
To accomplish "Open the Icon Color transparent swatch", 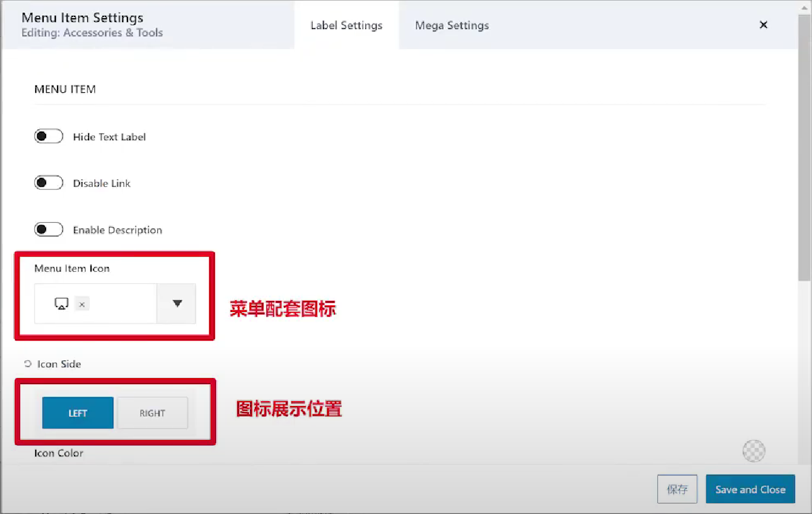I will pyautogui.click(x=754, y=451).
